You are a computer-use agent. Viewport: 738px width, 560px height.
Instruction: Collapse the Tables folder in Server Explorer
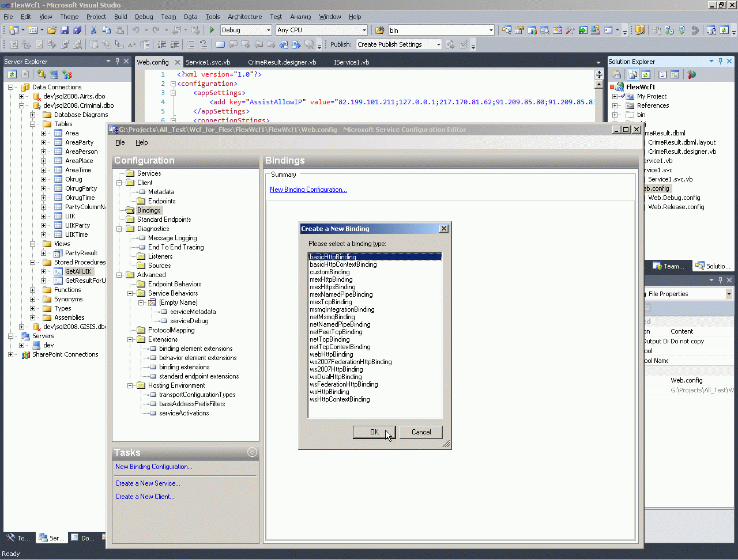coord(33,124)
